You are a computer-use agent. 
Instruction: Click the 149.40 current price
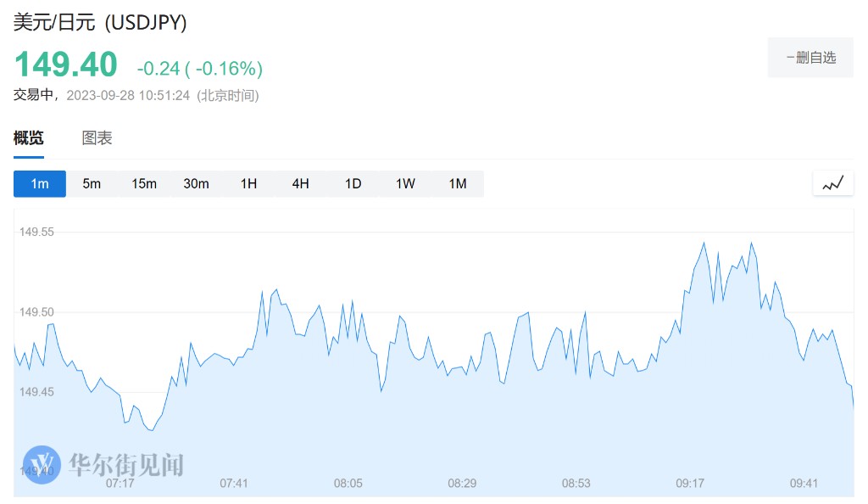tap(65, 65)
